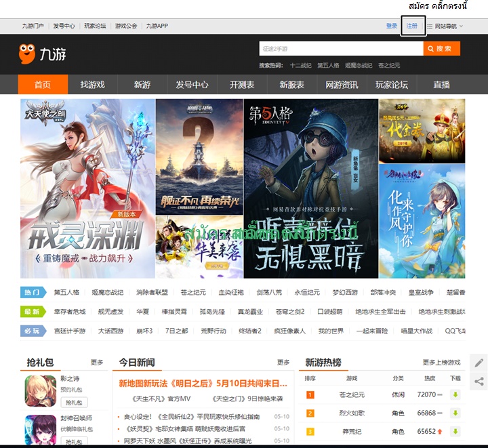Select the 开测表 navigation tab
The width and height of the screenshot is (488, 448).
click(242, 84)
